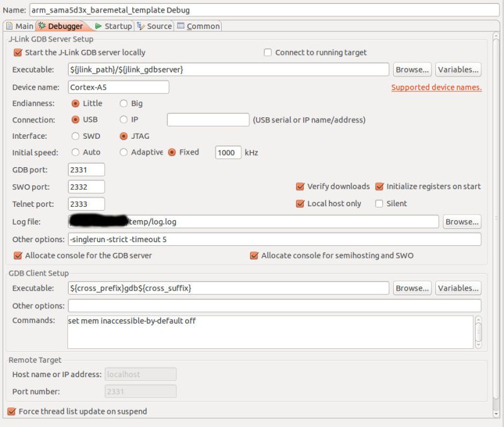Click the GDB client Executable field
Screen dimensions: 504x427
click(x=228, y=288)
